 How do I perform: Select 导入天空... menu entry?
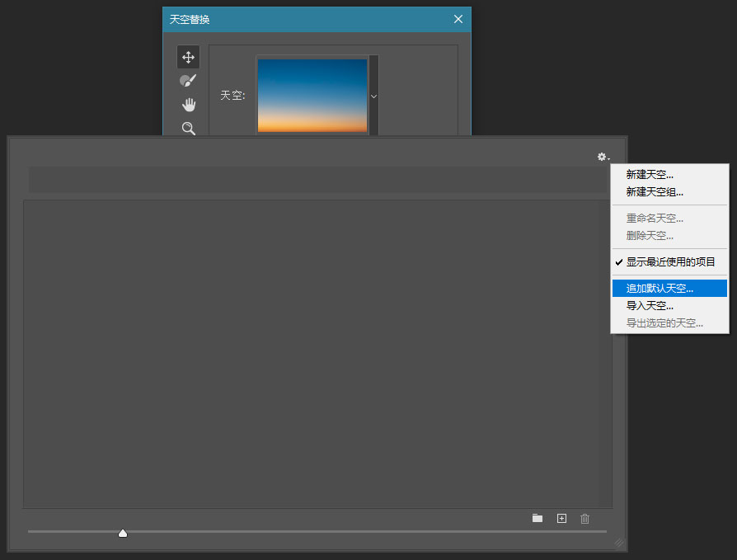[x=650, y=306]
